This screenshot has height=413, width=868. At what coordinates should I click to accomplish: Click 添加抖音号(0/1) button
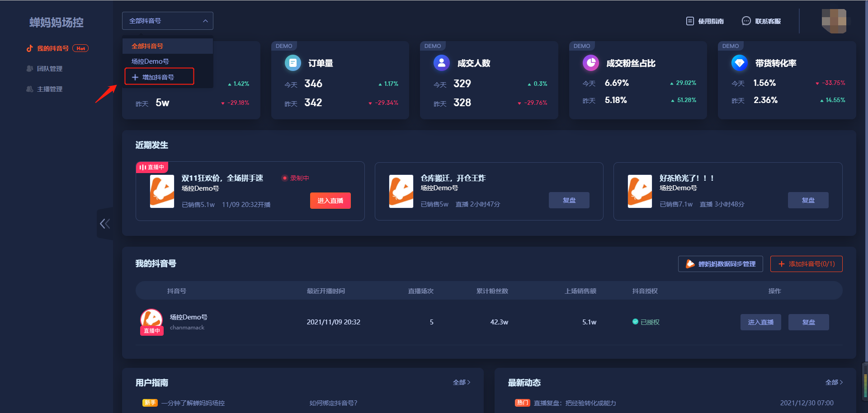pos(807,264)
